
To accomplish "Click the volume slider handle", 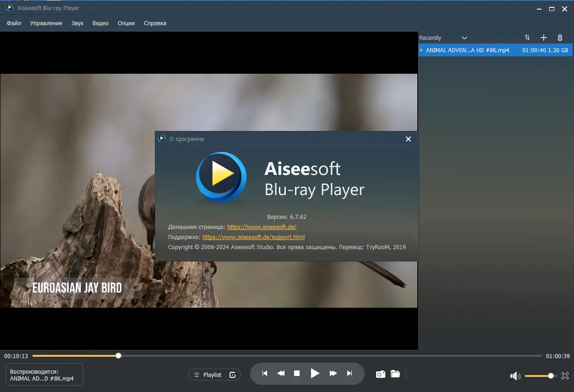I will point(551,376).
